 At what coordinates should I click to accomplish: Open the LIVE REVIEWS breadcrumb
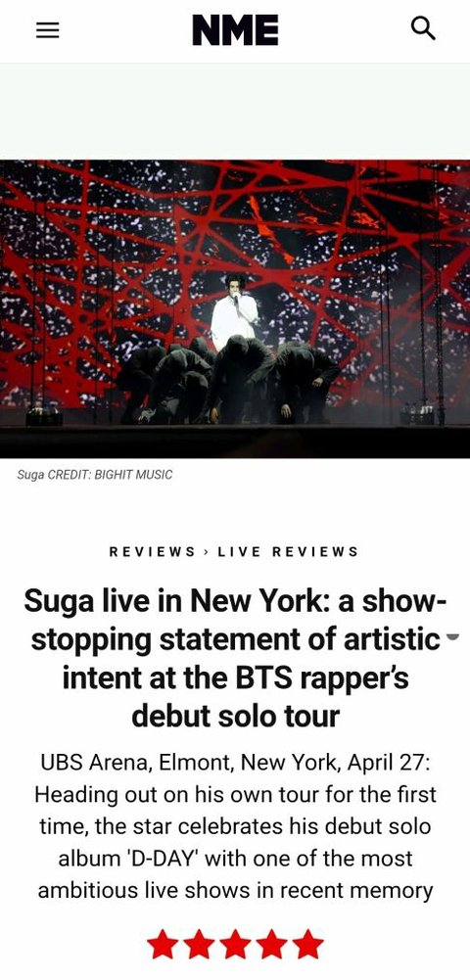point(288,552)
